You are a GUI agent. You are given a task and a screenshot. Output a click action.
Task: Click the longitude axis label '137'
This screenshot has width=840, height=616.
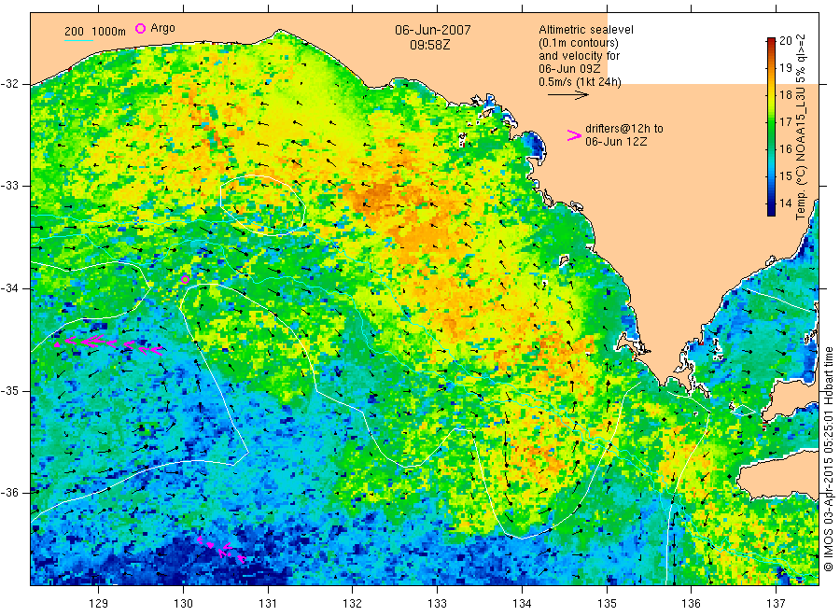click(x=776, y=603)
